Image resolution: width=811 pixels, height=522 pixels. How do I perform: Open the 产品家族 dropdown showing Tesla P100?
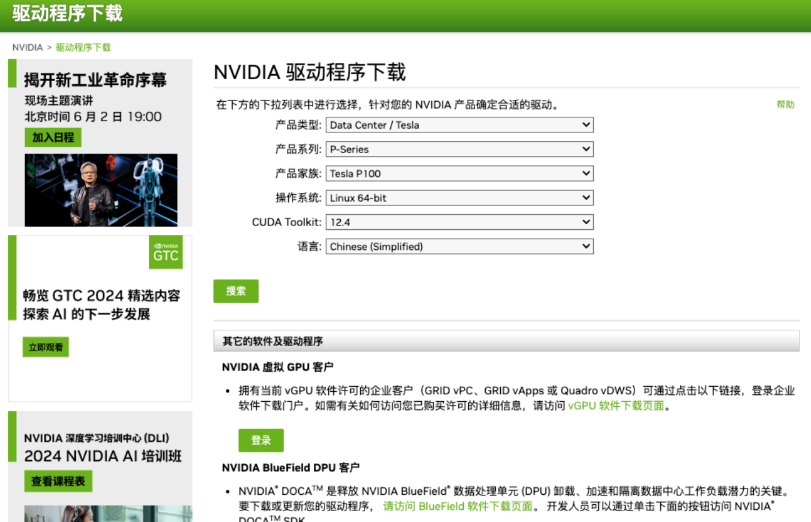[x=459, y=174]
